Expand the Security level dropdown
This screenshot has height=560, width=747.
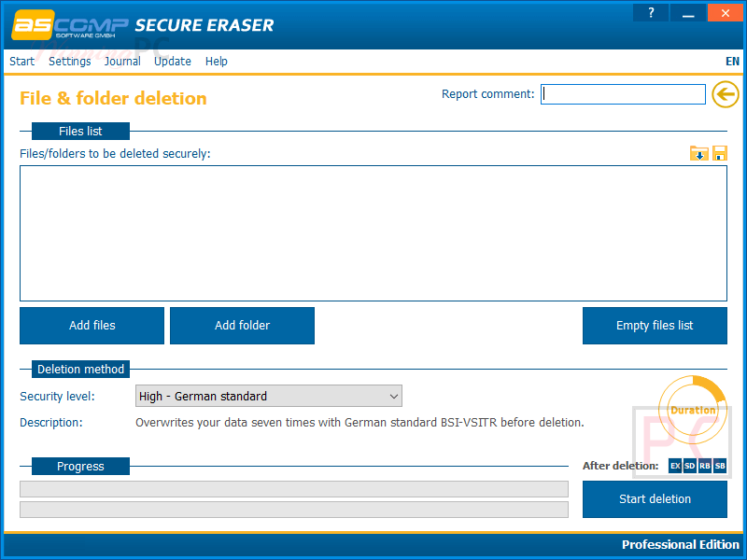point(269,397)
